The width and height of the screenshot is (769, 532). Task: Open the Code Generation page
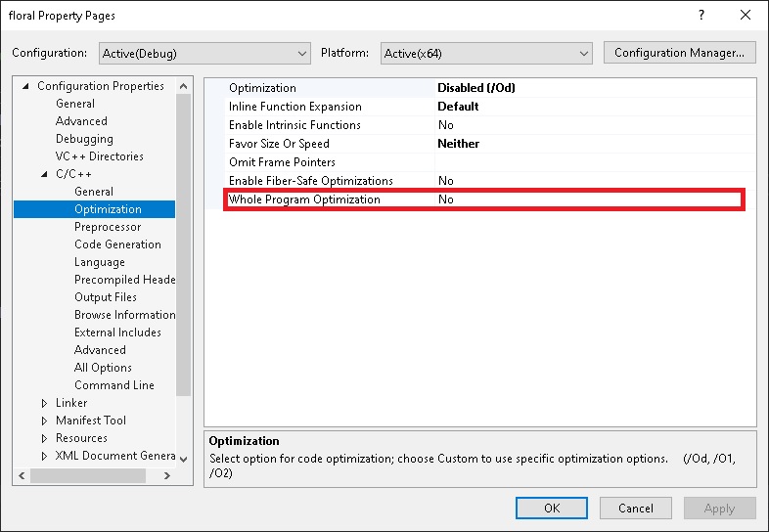coord(117,244)
